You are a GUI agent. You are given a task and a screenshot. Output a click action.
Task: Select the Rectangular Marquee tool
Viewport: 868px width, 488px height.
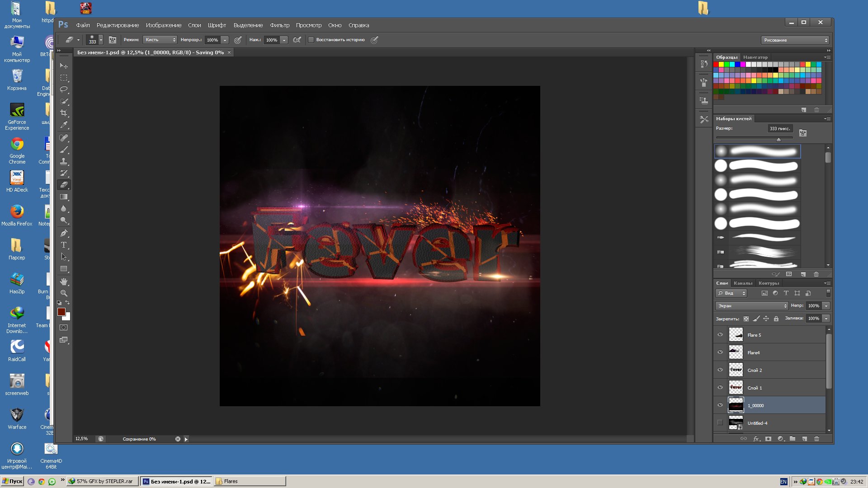tap(64, 78)
